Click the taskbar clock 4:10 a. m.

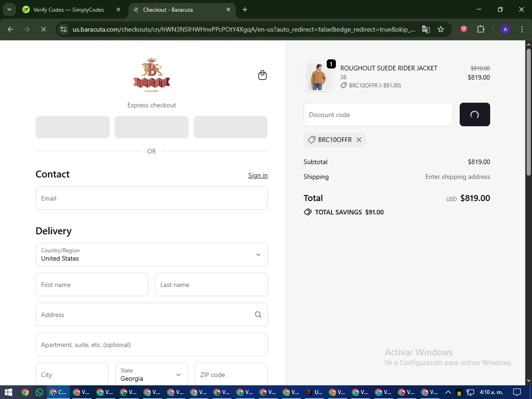[x=491, y=392]
